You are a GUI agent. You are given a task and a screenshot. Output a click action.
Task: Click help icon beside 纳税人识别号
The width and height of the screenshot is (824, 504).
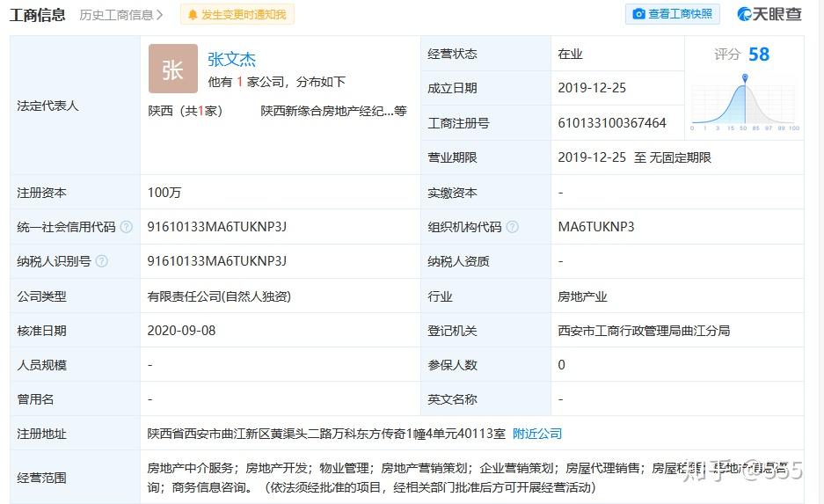coord(102,261)
